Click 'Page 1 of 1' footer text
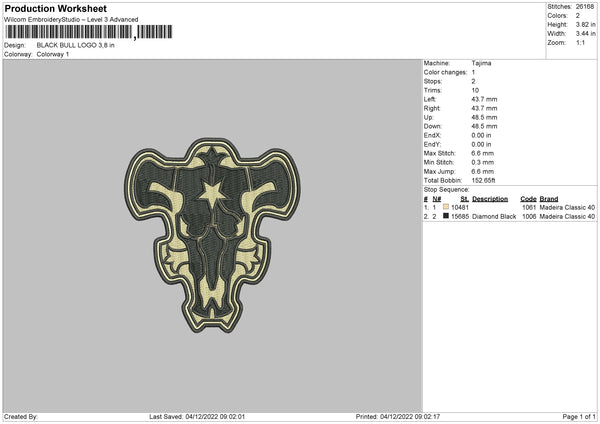 tap(579, 416)
